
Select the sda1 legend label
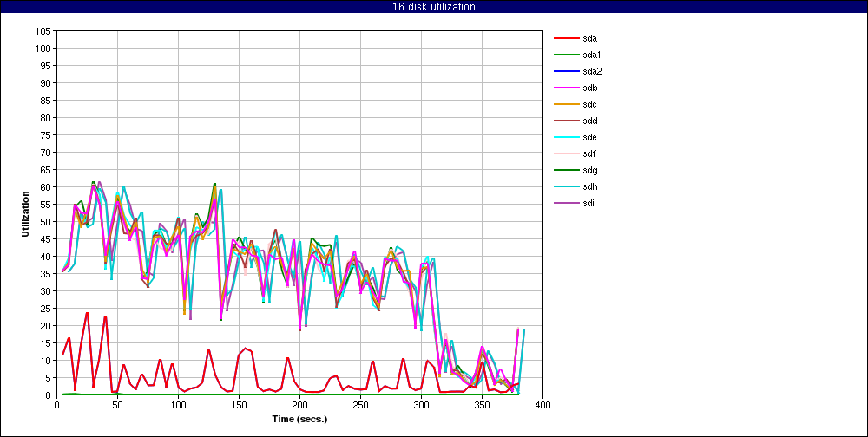(592, 55)
